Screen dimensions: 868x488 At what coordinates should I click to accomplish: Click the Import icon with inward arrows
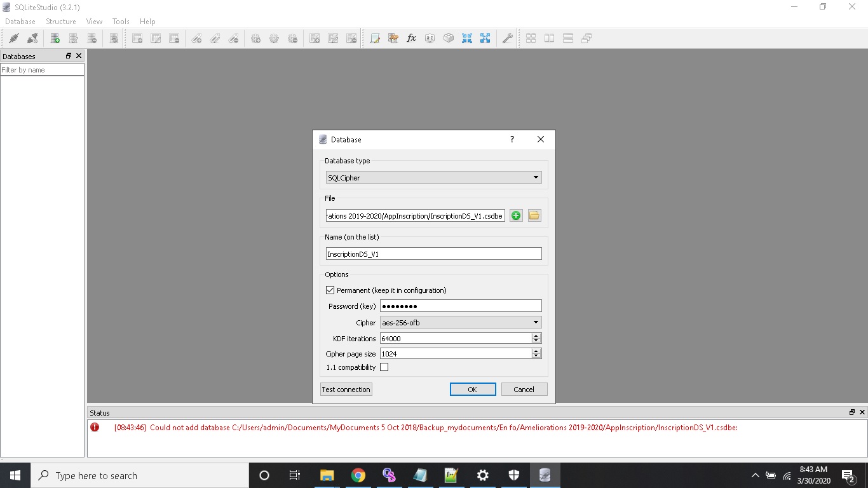[467, 38]
